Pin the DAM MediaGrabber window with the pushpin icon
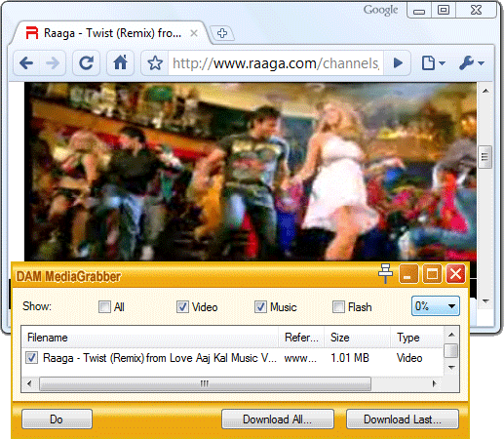Image resolution: width=504 pixels, height=439 pixels. (x=385, y=273)
